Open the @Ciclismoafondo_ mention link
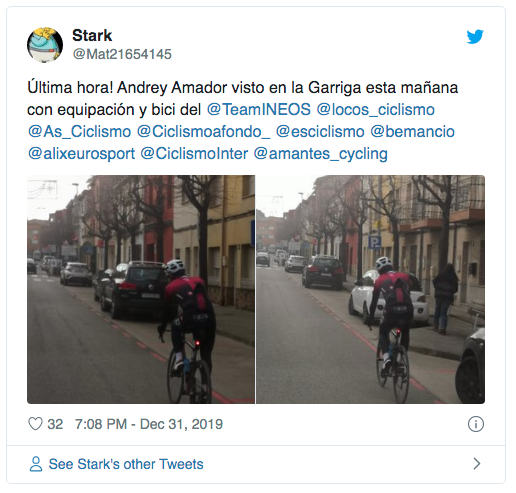This screenshot has height=493, width=516. click(203, 132)
